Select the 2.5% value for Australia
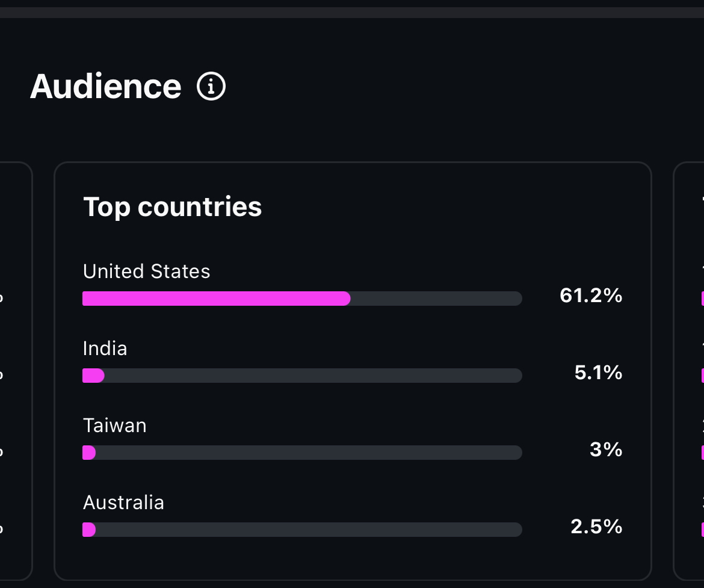704x588 pixels. tap(596, 527)
